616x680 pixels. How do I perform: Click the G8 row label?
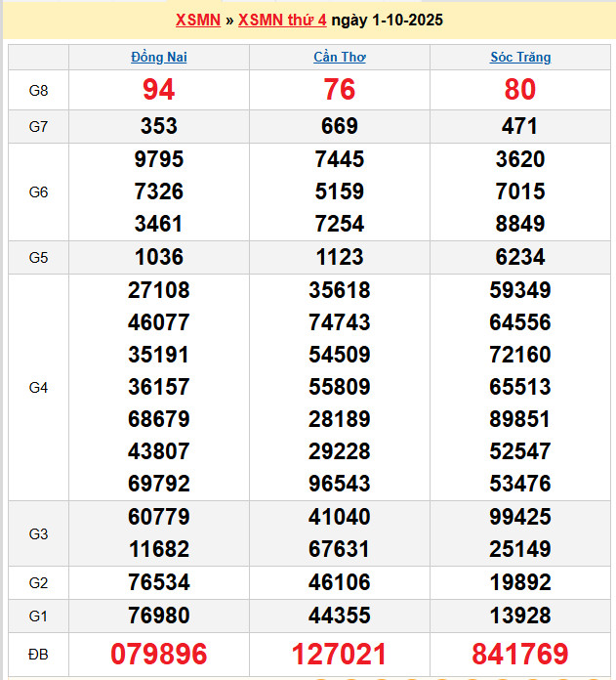(39, 90)
